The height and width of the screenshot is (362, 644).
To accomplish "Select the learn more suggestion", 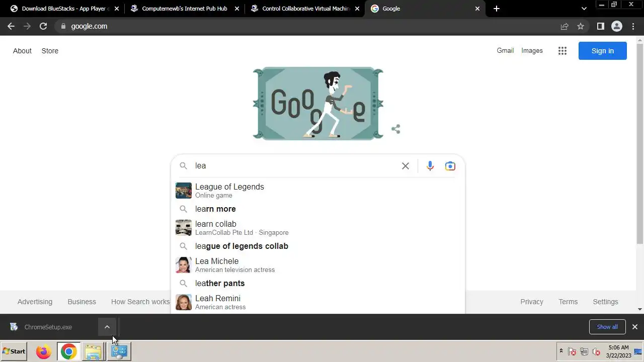I will [318, 209].
